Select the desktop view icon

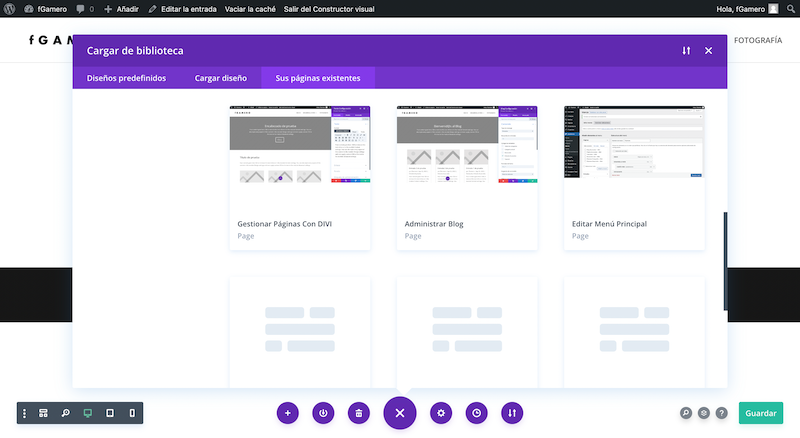click(x=88, y=413)
